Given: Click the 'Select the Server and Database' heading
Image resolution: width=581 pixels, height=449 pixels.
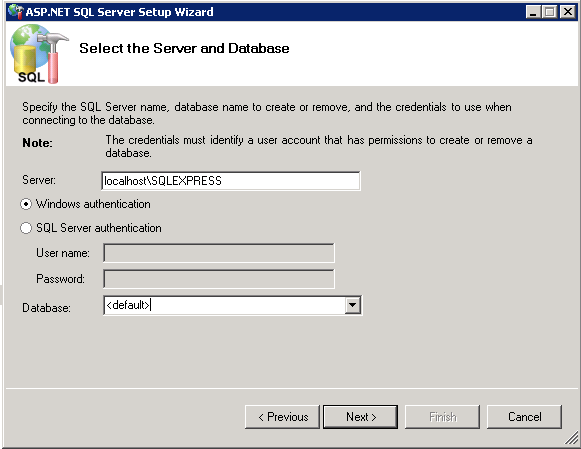Looking at the screenshot, I should click(x=184, y=48).
